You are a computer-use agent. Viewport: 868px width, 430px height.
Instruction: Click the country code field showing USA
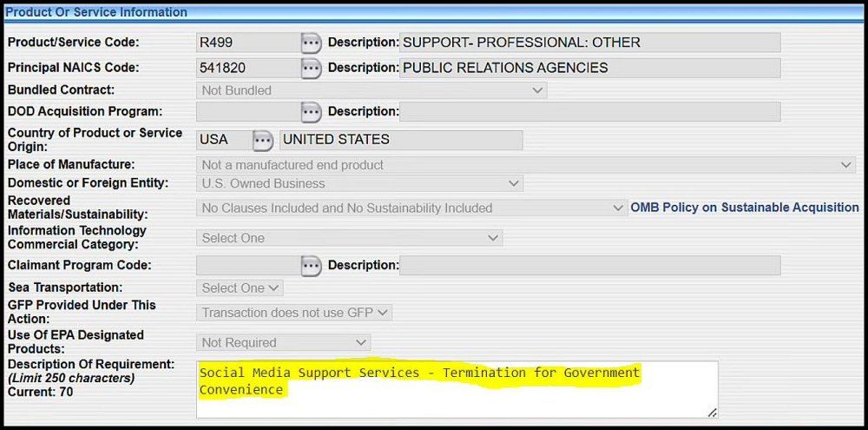click(x=222, y=140)
